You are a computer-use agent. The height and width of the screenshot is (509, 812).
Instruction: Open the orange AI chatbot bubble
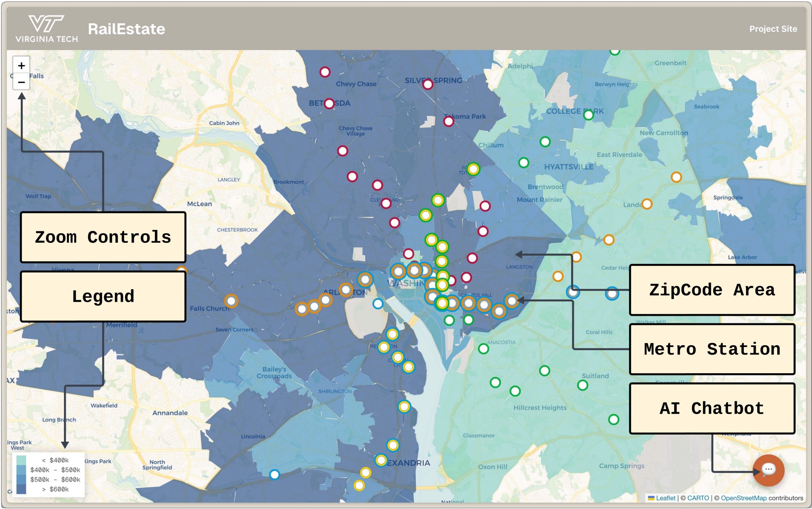768,470
